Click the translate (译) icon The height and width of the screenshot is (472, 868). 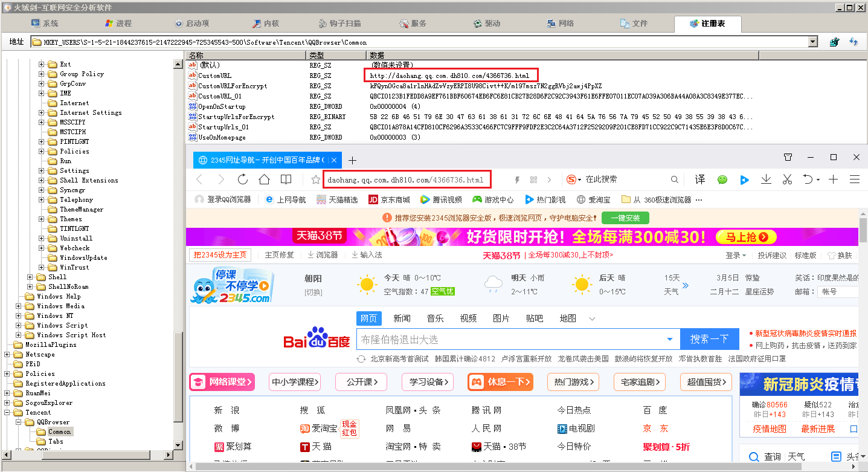[x=699, y=179]
